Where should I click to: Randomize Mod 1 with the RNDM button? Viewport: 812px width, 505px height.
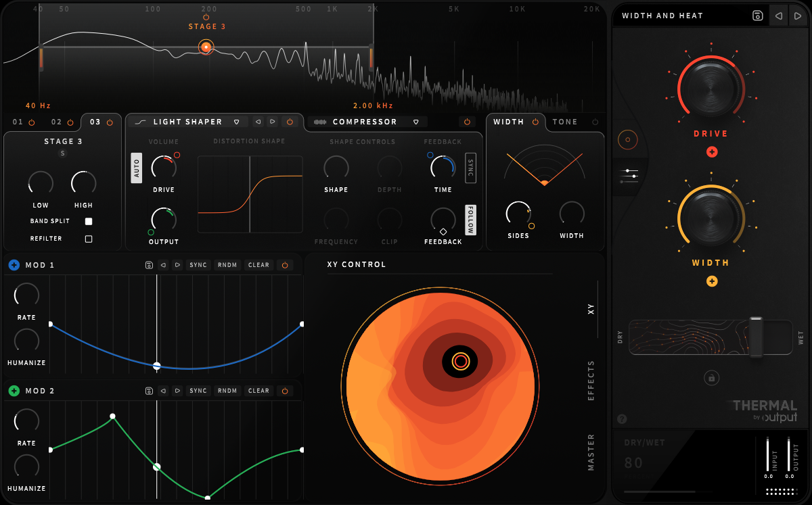click(227, 265)
